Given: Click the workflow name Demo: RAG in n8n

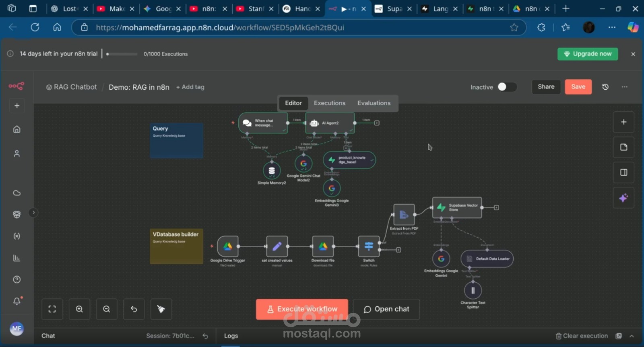Looking at the screenshot, I should (139, 87).
